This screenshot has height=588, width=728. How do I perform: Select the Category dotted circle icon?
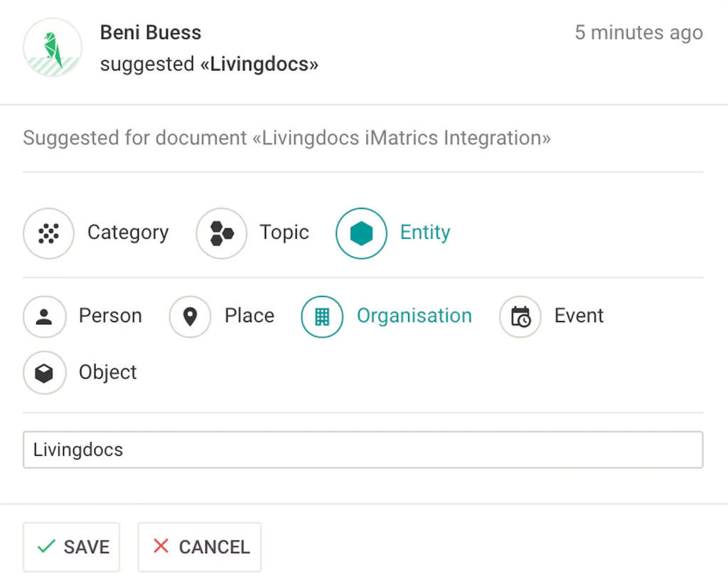[49, 233]
